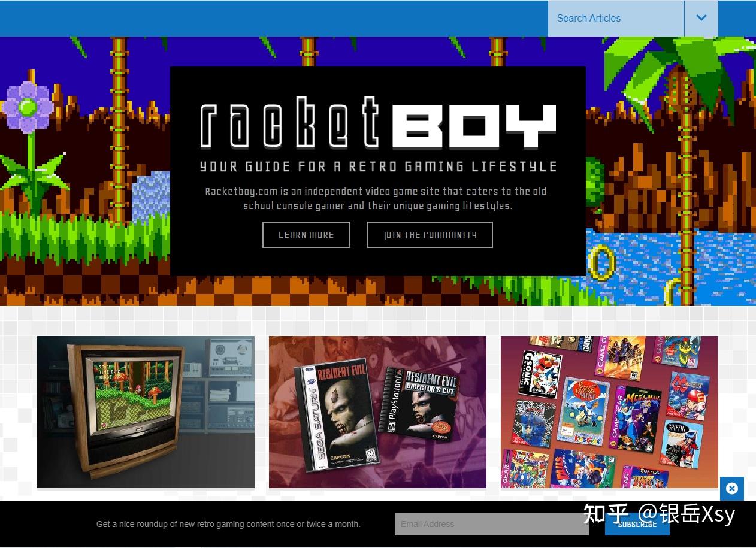Click the Kid's Gear Mini cover
Viewport: 756px width, 548px height.
(584, 408)
